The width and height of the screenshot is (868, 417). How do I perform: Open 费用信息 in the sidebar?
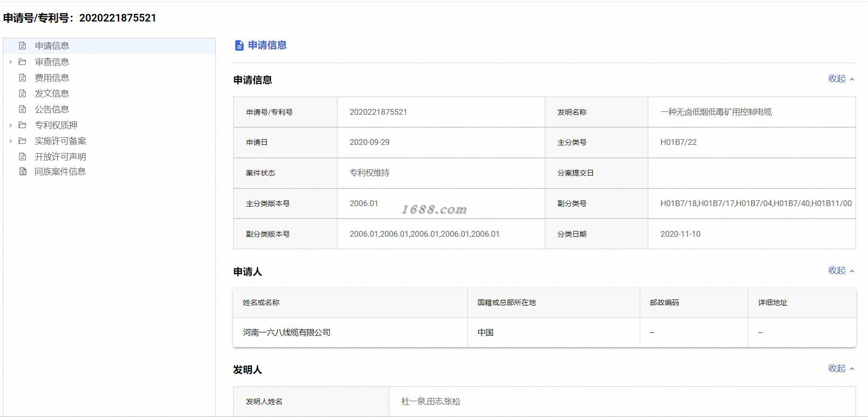click(x=52, y=77)
